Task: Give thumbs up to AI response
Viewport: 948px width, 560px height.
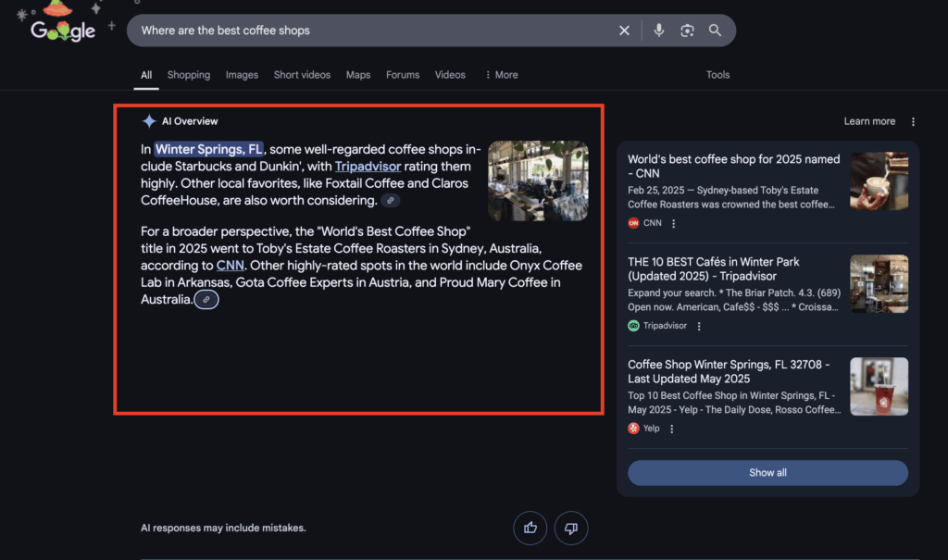Action: (x=530, y=528)
